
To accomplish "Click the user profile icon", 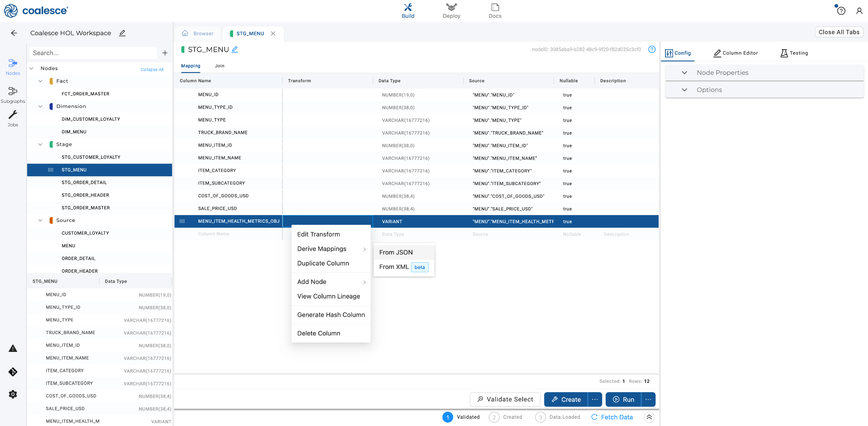I will [x=859, y=11].
